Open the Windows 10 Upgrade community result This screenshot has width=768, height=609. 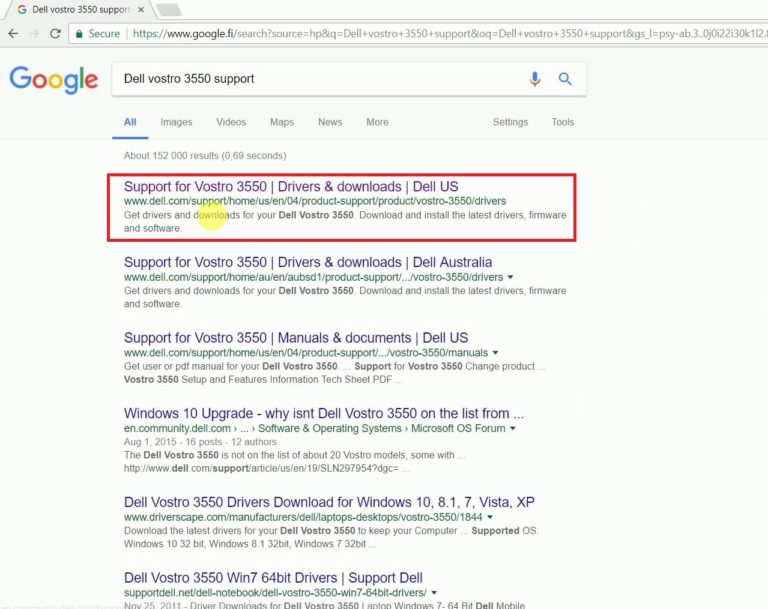tap(323, 413)
